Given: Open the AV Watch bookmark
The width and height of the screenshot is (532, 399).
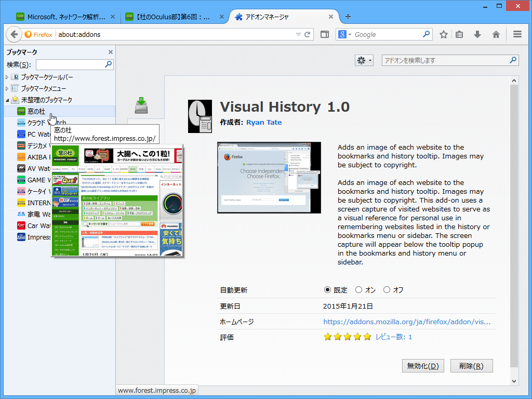Looking at the screenshot, I should click(x=33, y=169).
